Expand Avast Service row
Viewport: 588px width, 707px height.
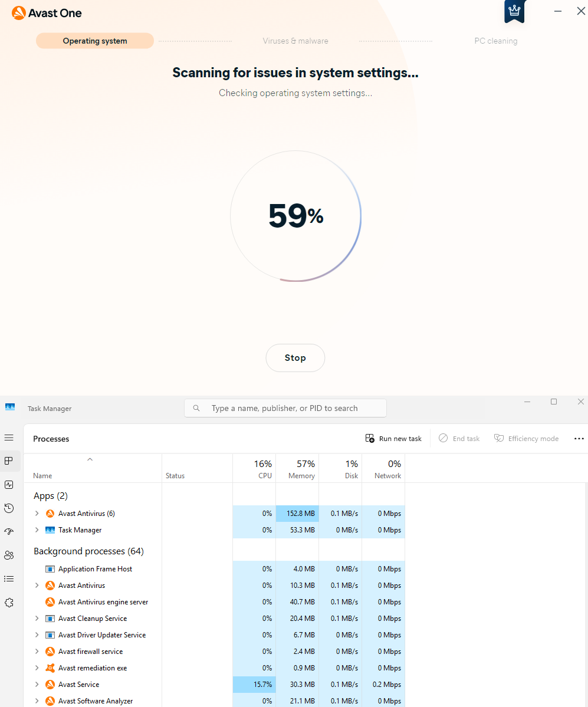[x=37, y=684]
